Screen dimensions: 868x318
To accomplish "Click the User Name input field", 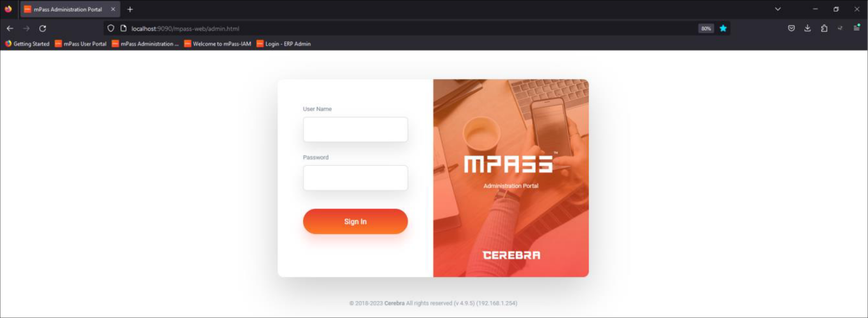I will (x=355, y=129).
